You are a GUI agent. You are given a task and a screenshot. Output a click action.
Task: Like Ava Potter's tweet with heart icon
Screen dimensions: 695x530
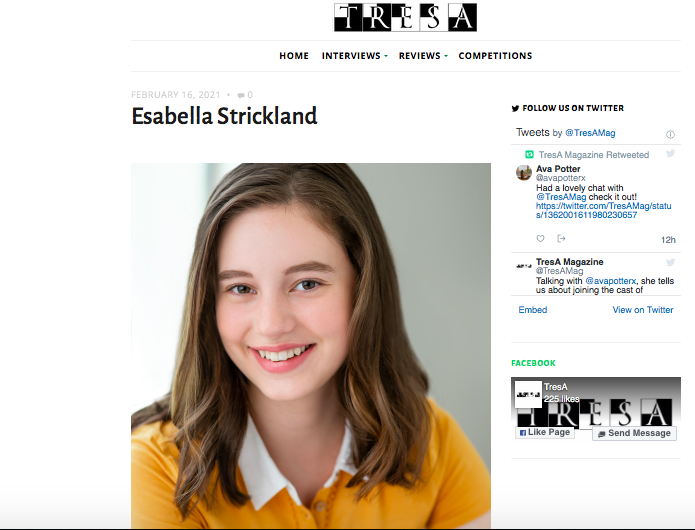tap(540, 238)
